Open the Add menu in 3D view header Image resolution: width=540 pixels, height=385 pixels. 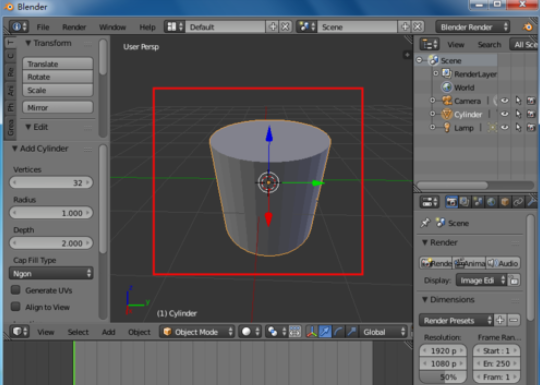click(x=108, y=332)
